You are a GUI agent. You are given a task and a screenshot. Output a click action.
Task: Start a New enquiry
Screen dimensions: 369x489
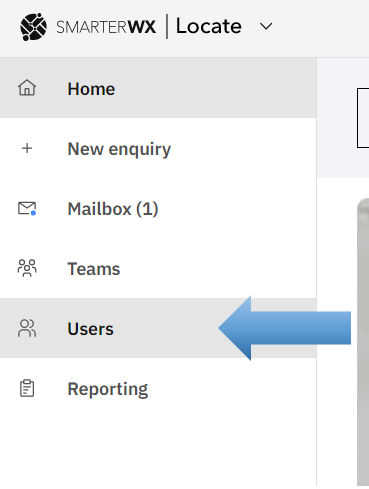pos(158,148)
